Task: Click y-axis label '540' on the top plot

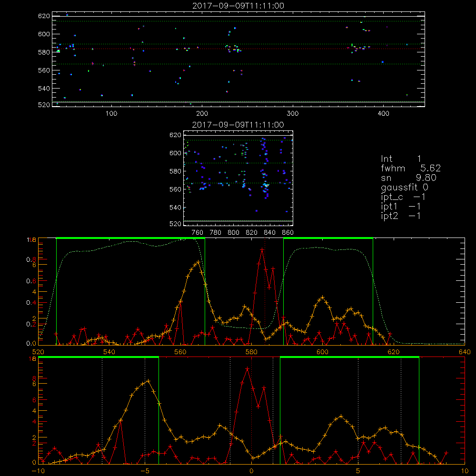Action: point(44,89)
